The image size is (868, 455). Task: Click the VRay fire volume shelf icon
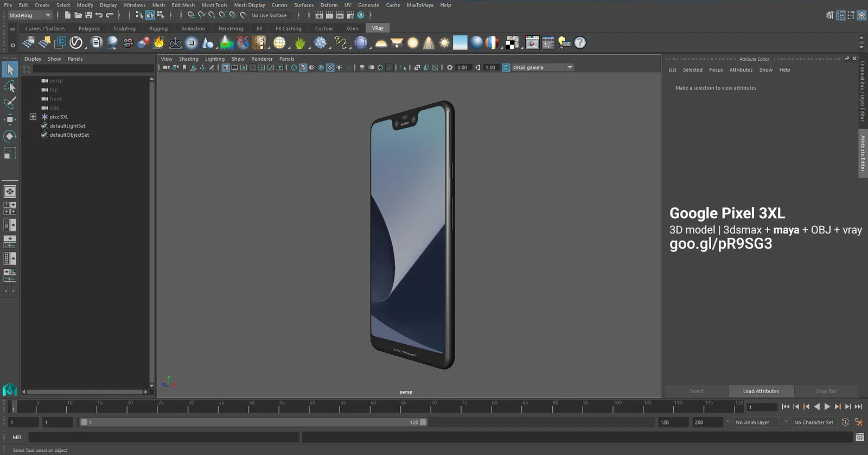(159, 42)
